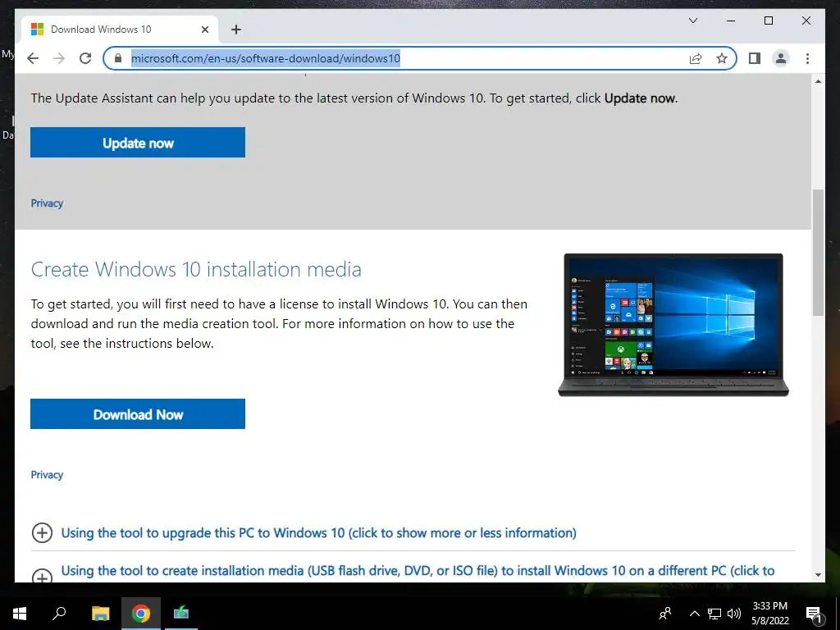Click the page vertical scrollbar thumb
The width and height of the screenshot is (840, 630).
[818, 253]
